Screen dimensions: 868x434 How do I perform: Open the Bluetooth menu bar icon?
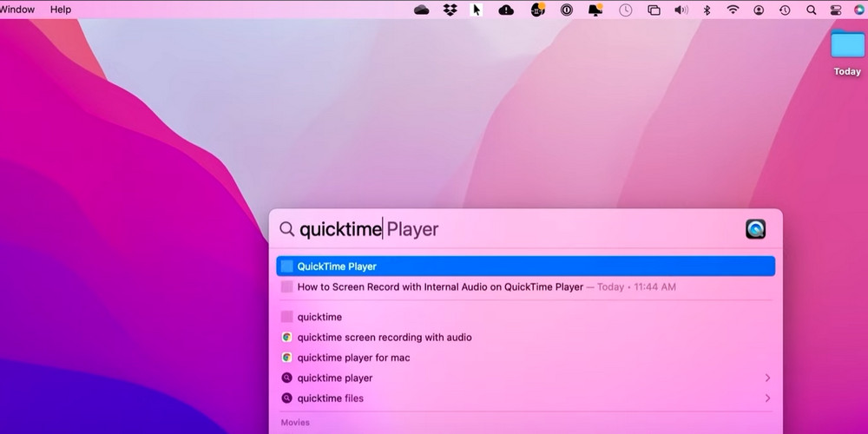click(707, 10)
